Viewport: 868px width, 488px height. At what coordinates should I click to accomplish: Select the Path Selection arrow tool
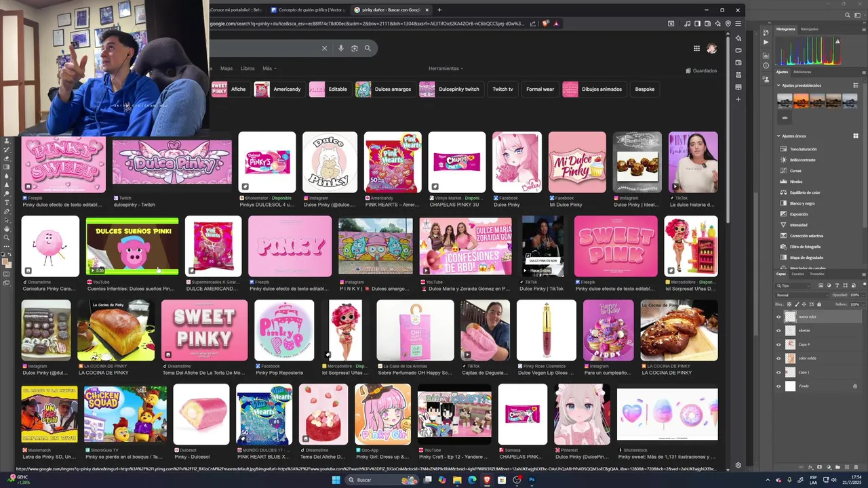tap(7, 220)
